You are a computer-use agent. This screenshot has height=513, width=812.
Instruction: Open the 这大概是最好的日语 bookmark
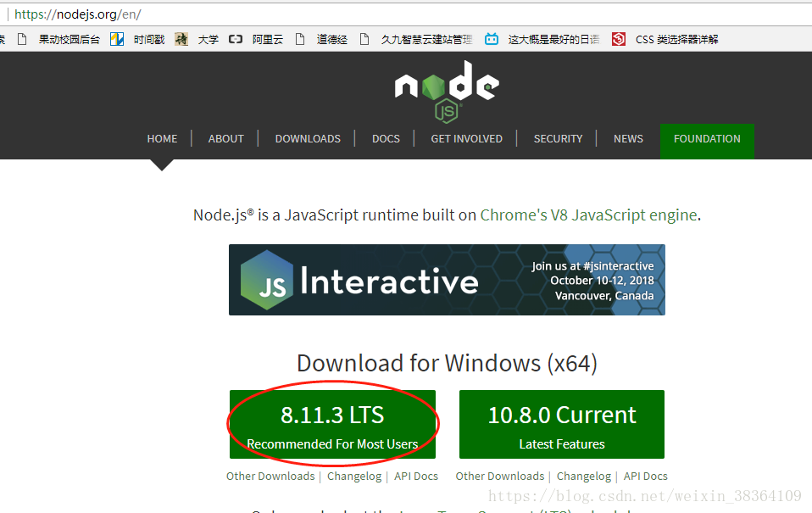542,39
